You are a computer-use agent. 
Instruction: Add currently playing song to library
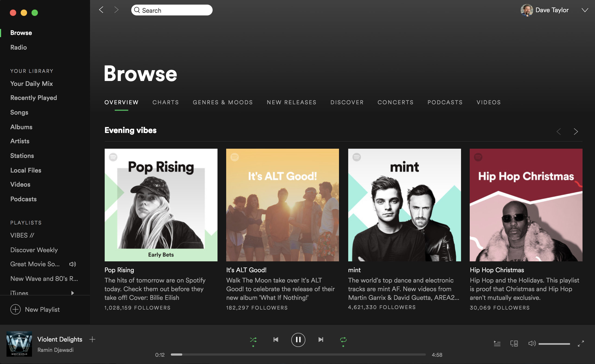point(92,339)
